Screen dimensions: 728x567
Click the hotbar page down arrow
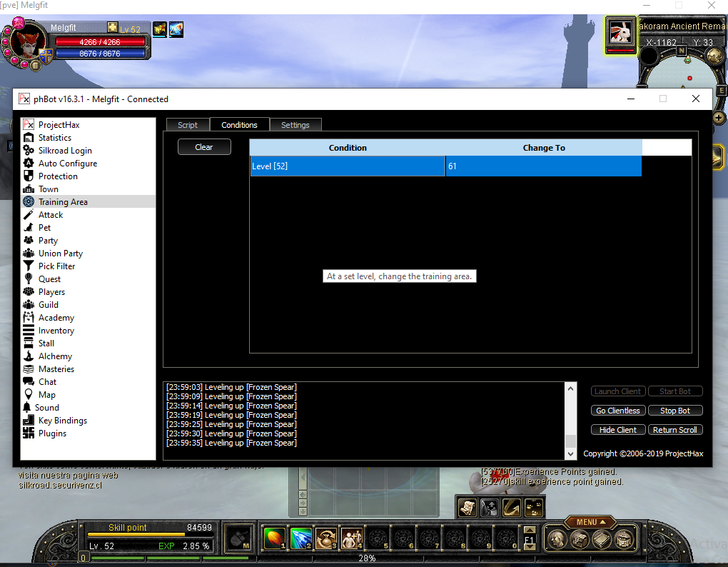pos(529,548)
